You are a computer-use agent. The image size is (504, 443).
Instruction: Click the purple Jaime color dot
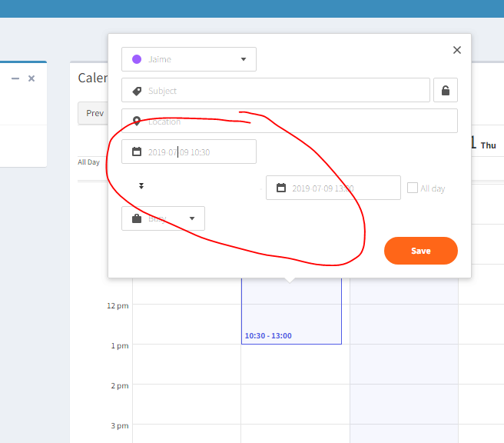(x=137, y=59)
